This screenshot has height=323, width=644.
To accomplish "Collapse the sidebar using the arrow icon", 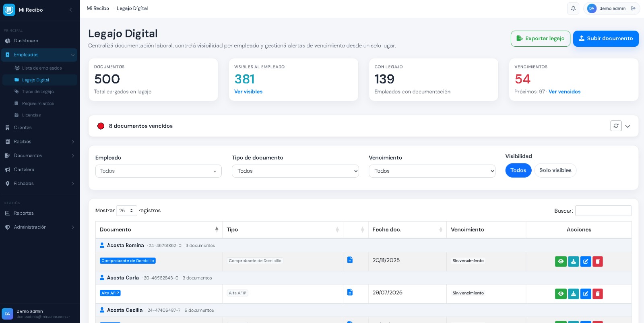I will 70,10.
